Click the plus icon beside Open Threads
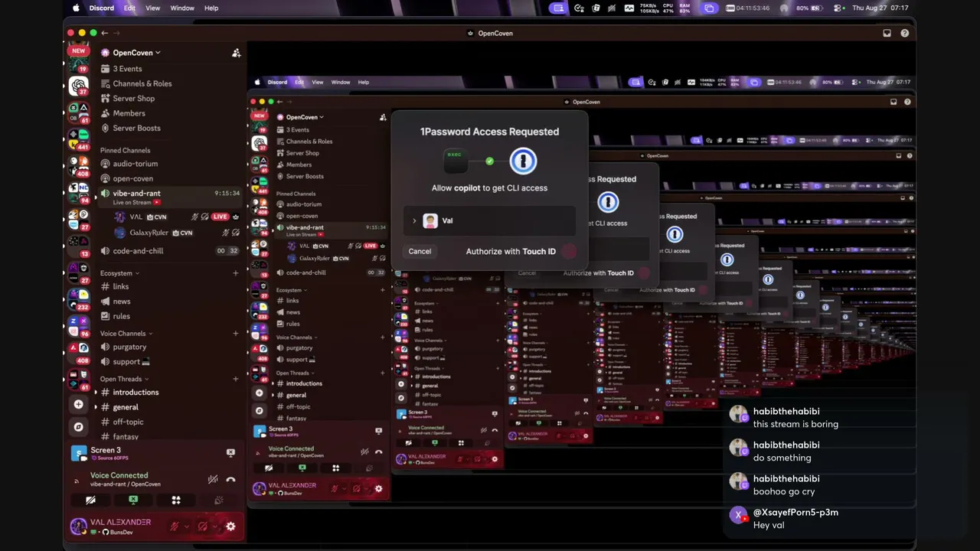Screen dimensions: 980x551 236,379
